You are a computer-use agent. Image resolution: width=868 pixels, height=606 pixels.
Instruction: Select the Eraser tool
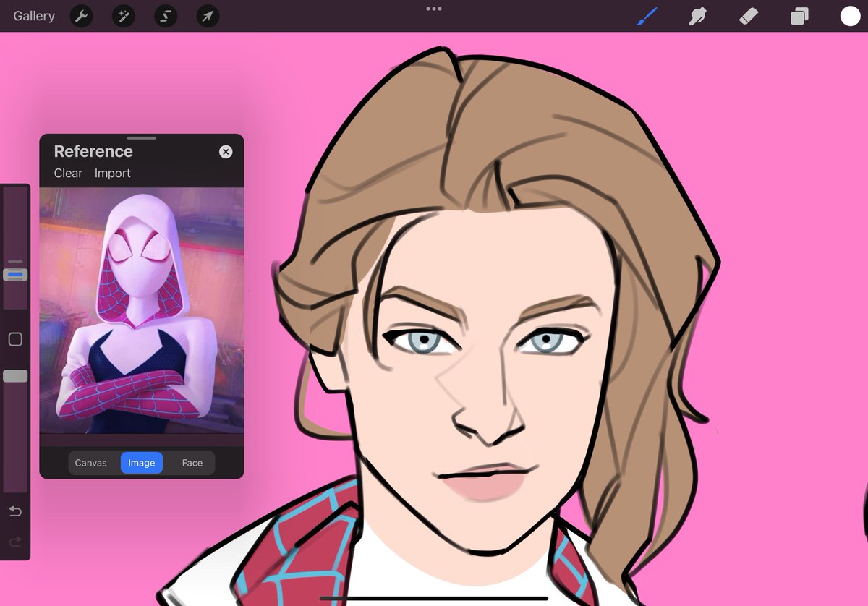(749, 16)
